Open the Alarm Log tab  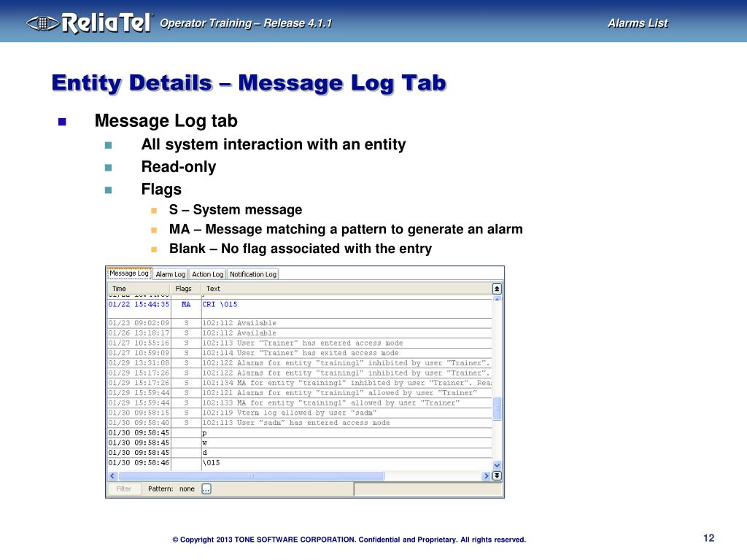pos(170,274)
